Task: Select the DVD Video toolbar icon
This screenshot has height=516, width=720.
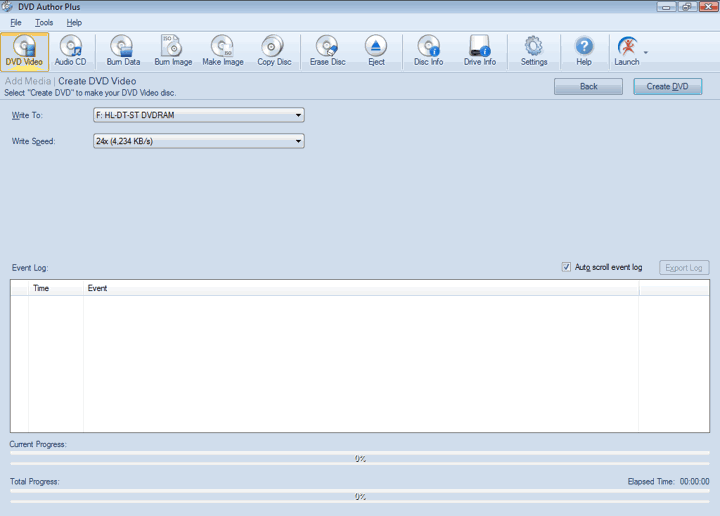Action: click(x=25, y=51)
